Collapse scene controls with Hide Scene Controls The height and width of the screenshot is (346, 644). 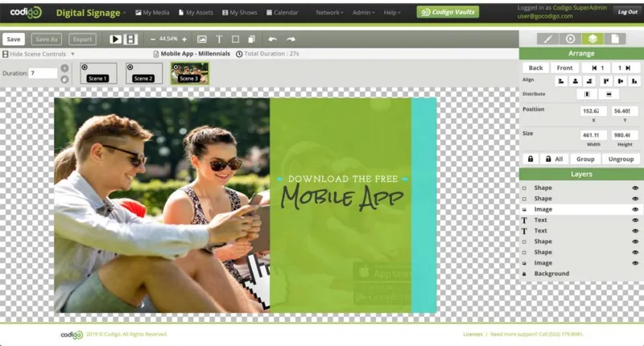click(37, 54)
